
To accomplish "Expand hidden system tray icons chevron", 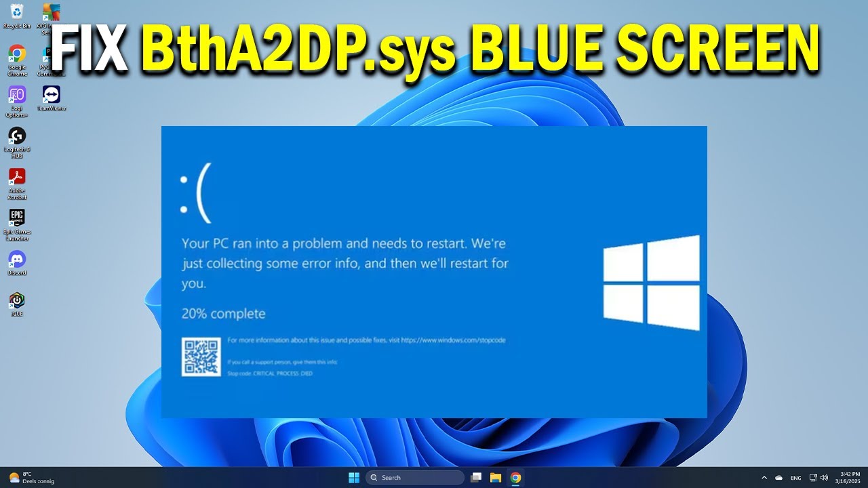I will [764, 478].
